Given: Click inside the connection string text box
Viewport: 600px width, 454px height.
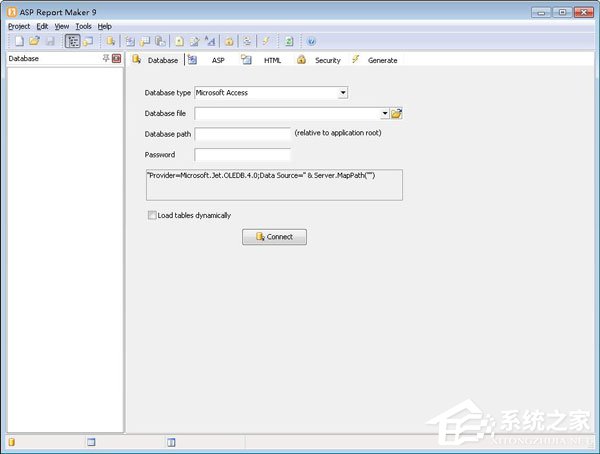Looking at the screenshot, I should [274, 185].
